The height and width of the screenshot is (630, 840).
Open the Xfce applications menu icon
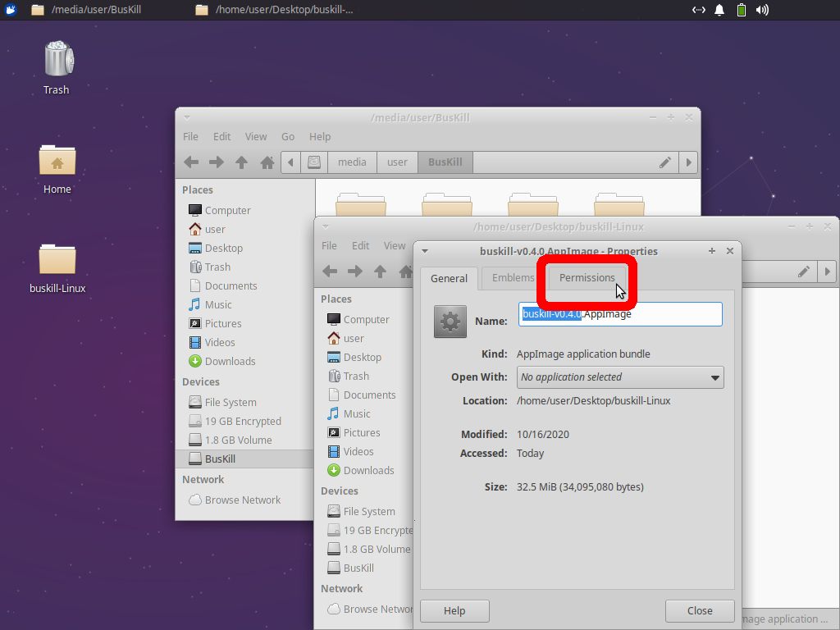pyautogui.click(x=10, y=10)
